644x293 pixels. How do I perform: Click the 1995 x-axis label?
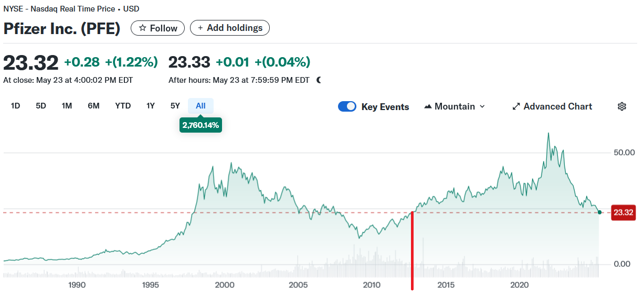click(x=151, y=285)
